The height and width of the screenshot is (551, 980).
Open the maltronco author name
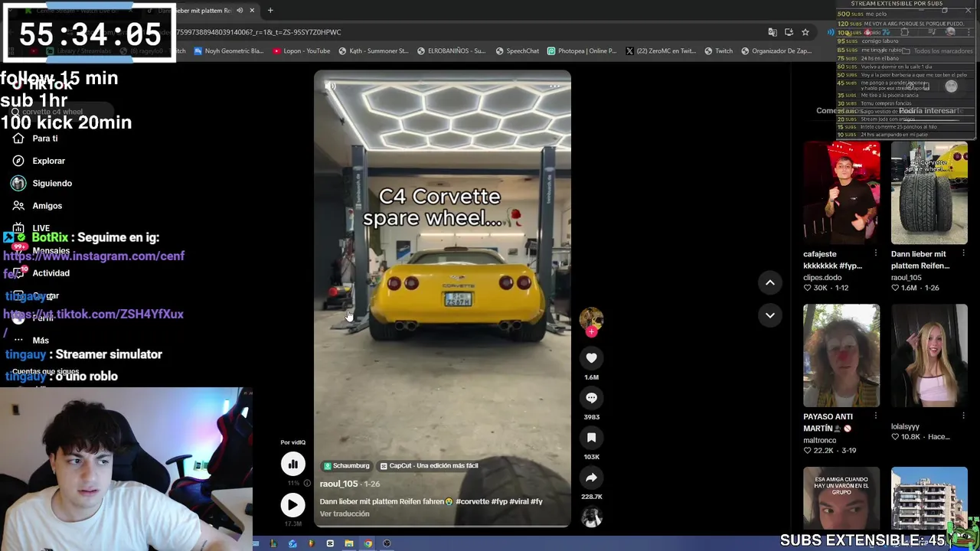click(x=820, y=441)
